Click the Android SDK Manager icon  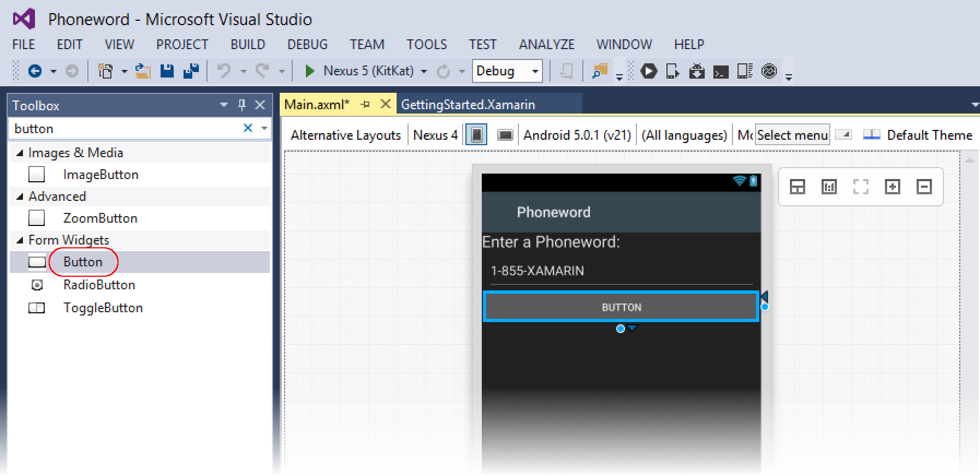pyautogui.click(x=696, y=71)
